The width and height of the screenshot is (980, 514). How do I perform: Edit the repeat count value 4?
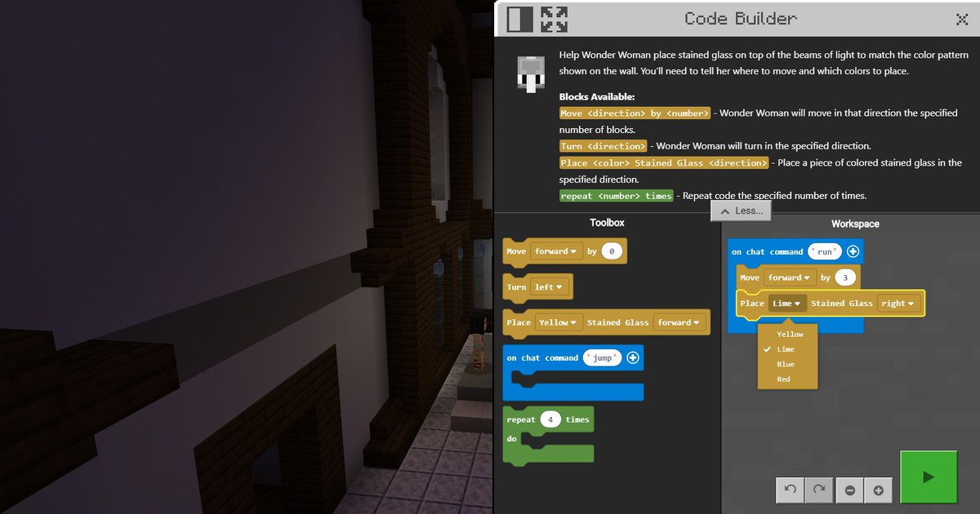click(550, 419)
